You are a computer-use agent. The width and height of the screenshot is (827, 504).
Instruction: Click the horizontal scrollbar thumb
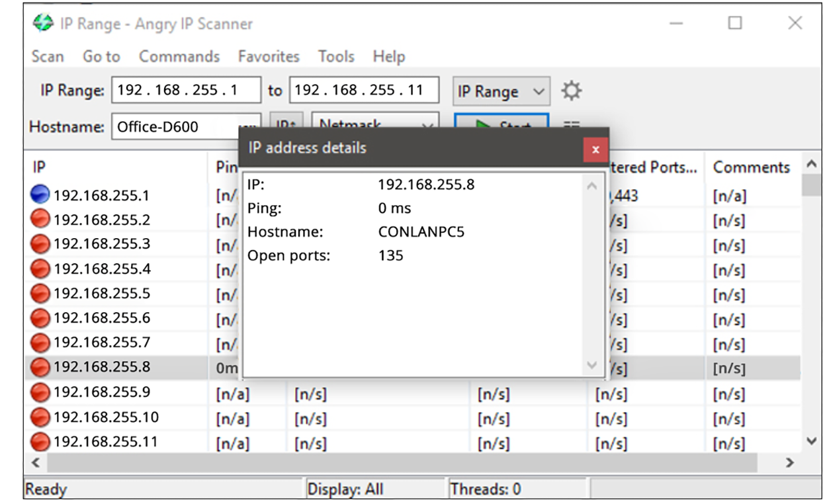pyautogui.click(x=402, y=462)
